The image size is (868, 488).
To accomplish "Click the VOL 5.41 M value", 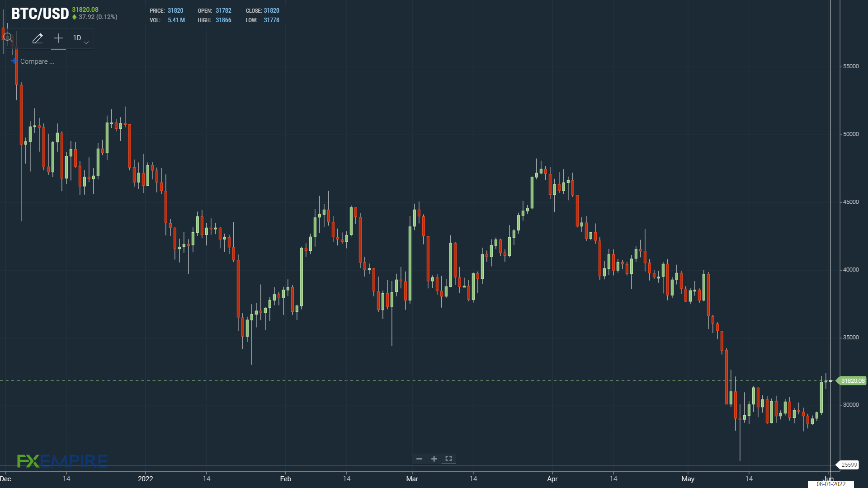I will click(x=176, y=20).
